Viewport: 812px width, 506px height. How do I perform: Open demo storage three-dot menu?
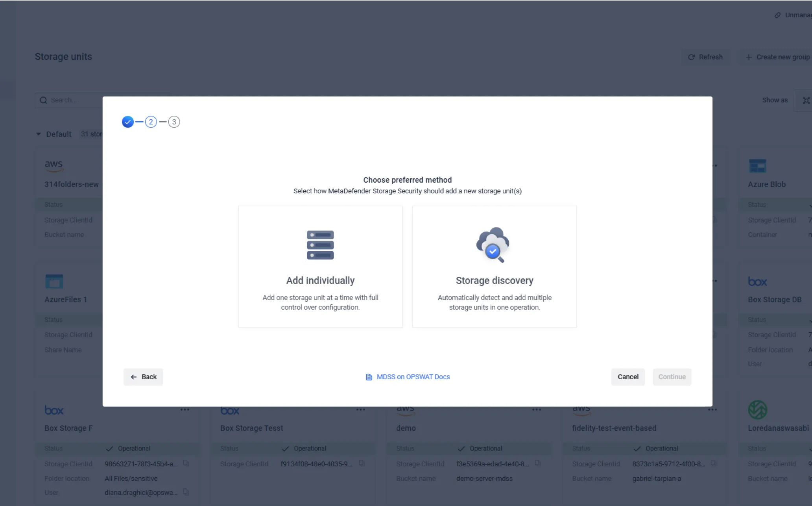point(536,410)
